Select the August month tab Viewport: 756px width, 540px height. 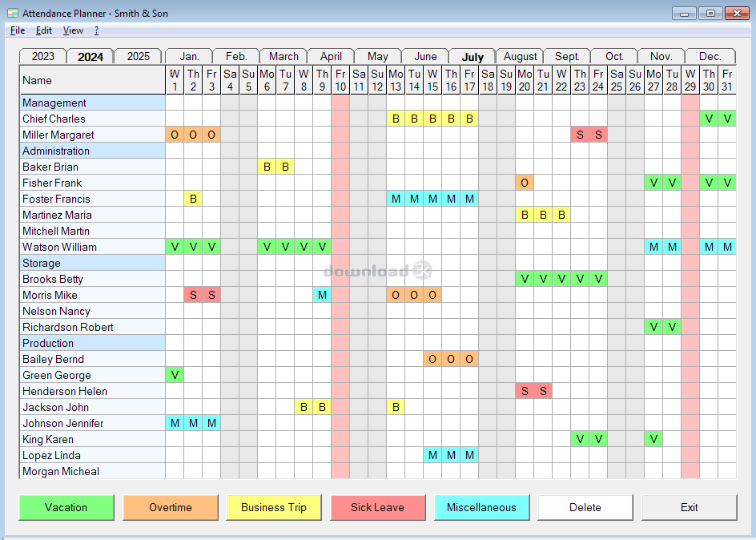[520, 56]
